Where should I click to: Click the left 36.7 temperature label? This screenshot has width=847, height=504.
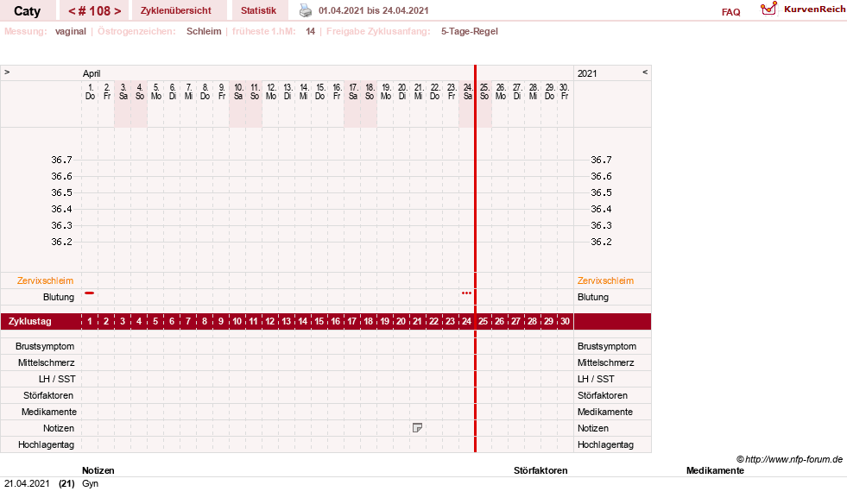(61, 160)
